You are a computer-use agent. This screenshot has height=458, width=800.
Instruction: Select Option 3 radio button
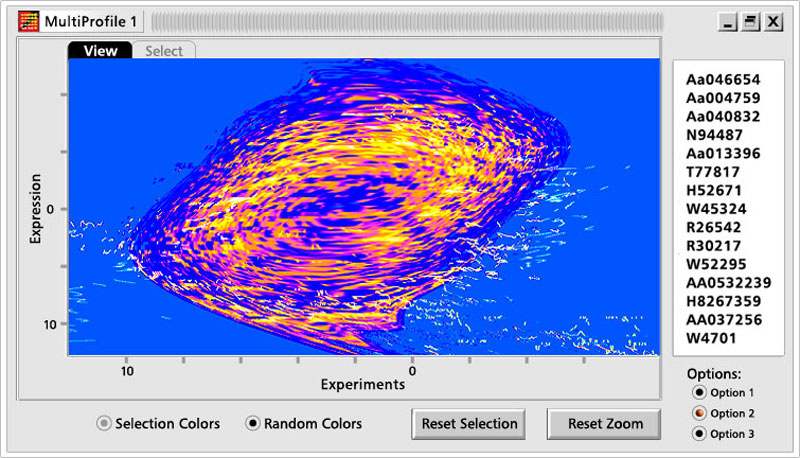(x=699, y=434)
